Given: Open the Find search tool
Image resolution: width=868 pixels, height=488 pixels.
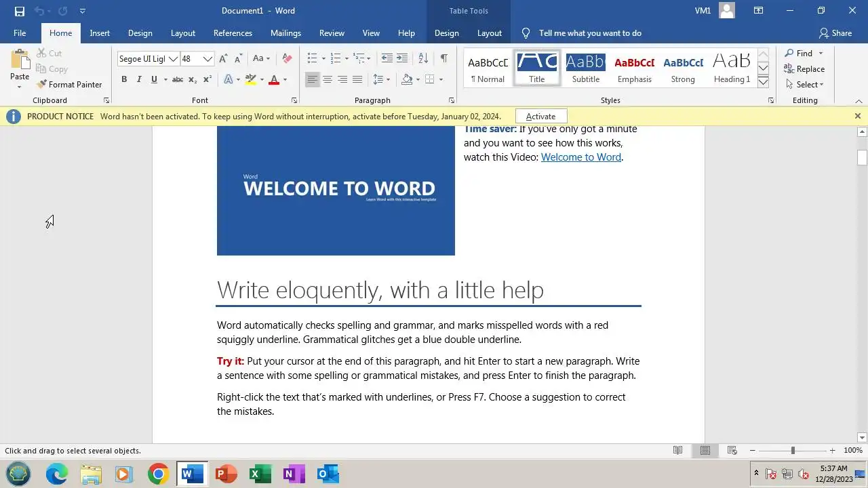Looking at the screenshot, I should pos(799,53).
